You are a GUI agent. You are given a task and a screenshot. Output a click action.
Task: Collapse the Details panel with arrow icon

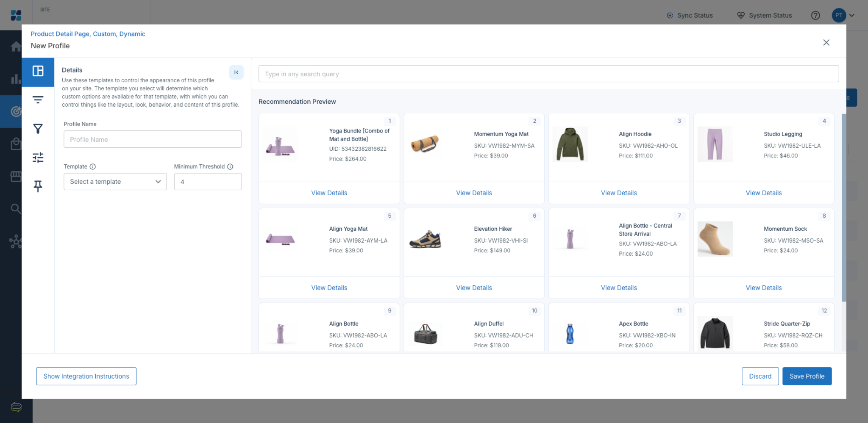(x=236, y=72)
